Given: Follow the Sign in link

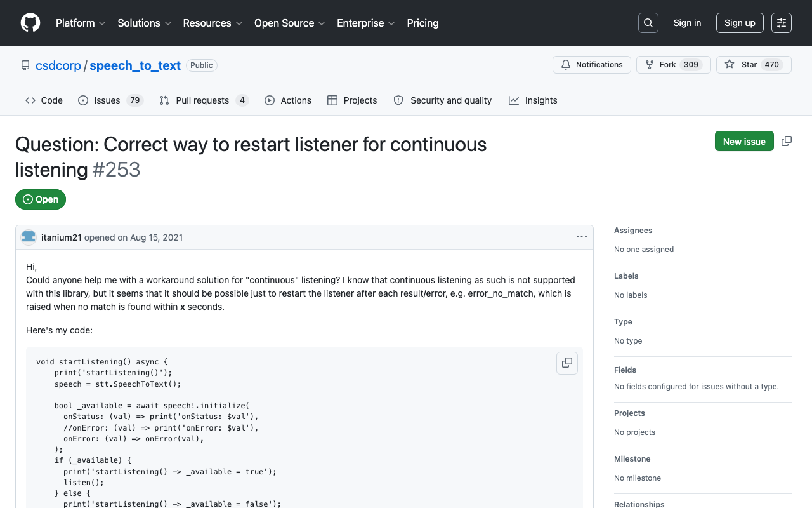Looking at the screenshot, I should point(687,23).
